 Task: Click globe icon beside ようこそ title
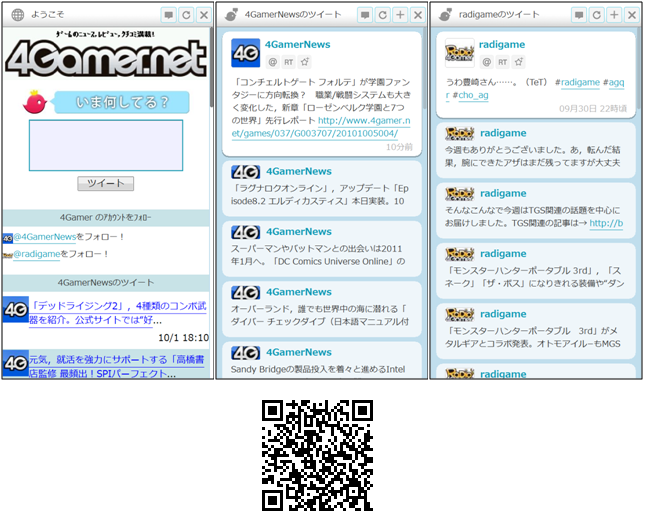click(18, 15)
